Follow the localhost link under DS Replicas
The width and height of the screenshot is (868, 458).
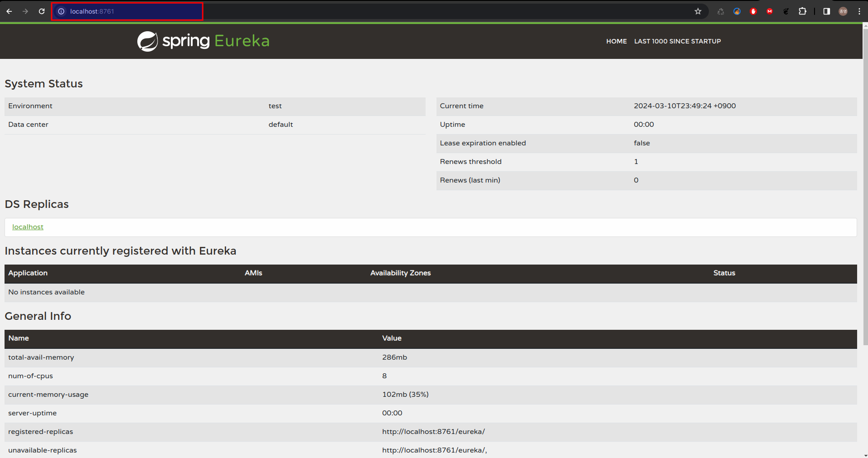click(28, 227)
